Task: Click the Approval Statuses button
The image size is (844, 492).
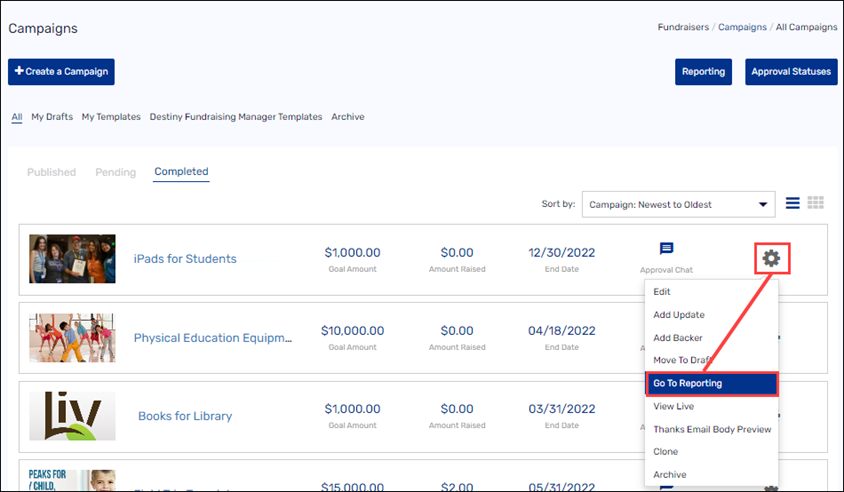Action: point(791,72)
